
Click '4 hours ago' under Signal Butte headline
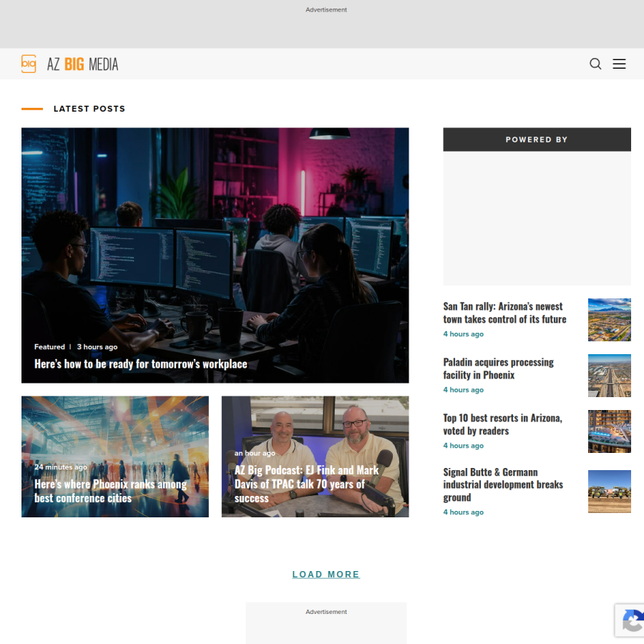coord(463,512)
